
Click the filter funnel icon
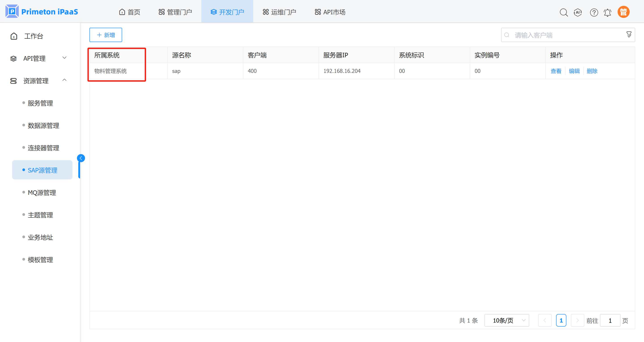[629, 34]
